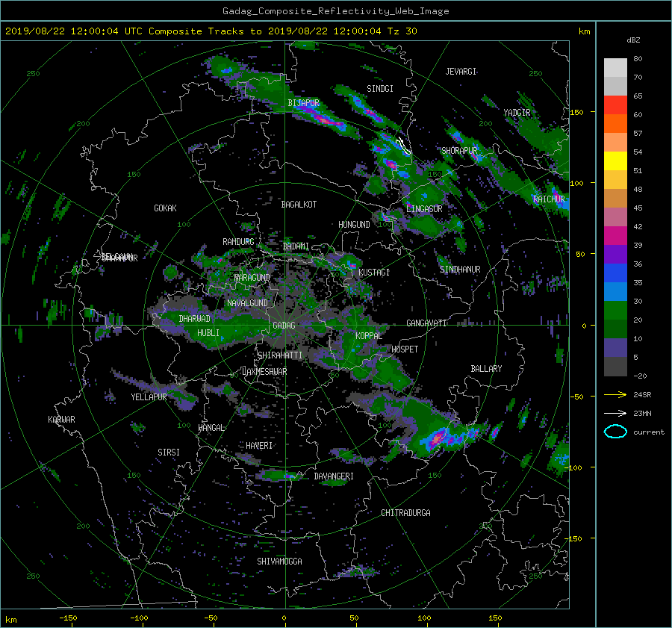The width and height of the screenshot is (672, 628).
Task: Click the UTC timestamp header text
Action: point(211,31)
